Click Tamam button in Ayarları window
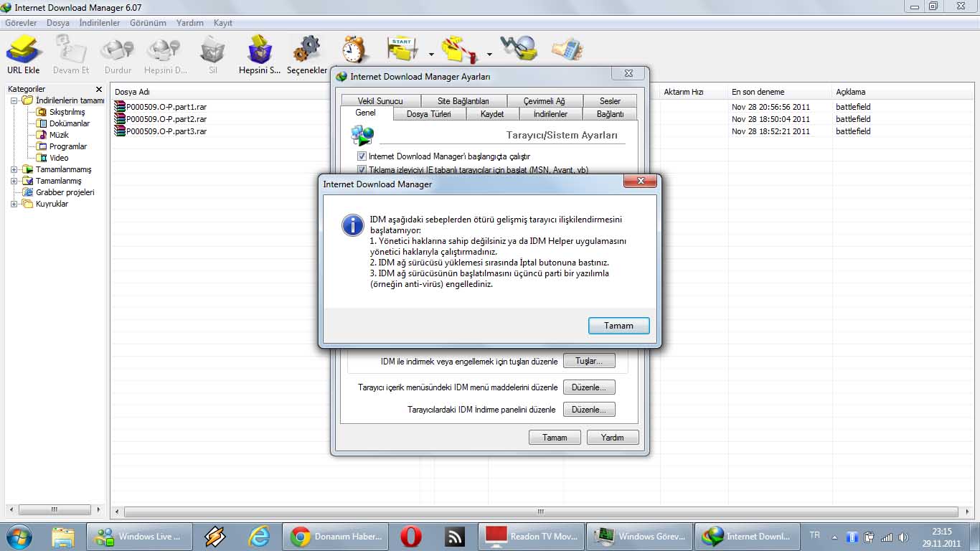The image size is (980, 551). 555,438
